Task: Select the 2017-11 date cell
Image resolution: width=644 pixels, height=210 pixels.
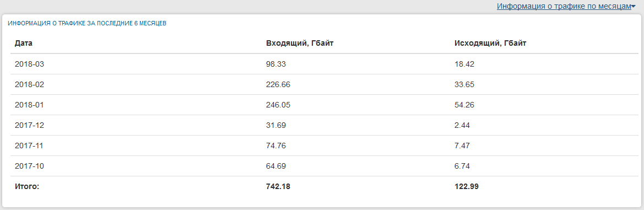Action: [29, 146]
